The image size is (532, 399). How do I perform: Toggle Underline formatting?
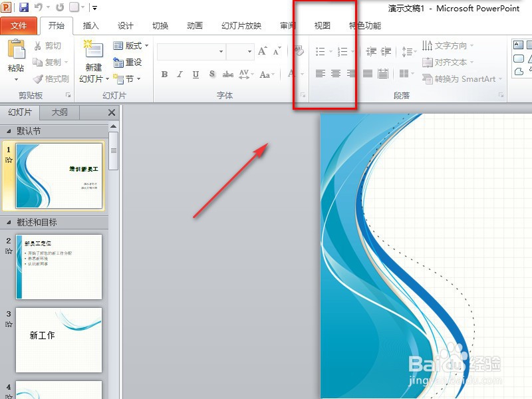coord(196,74)
